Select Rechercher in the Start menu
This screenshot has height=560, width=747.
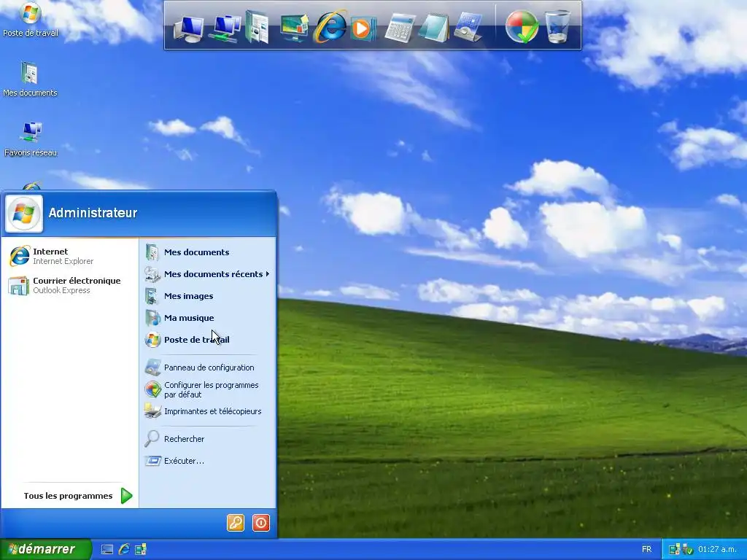(208, 439)
